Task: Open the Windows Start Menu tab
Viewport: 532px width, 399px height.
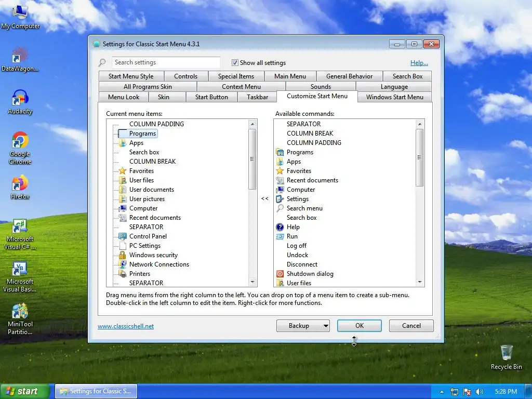Action: tap(395, 97)
